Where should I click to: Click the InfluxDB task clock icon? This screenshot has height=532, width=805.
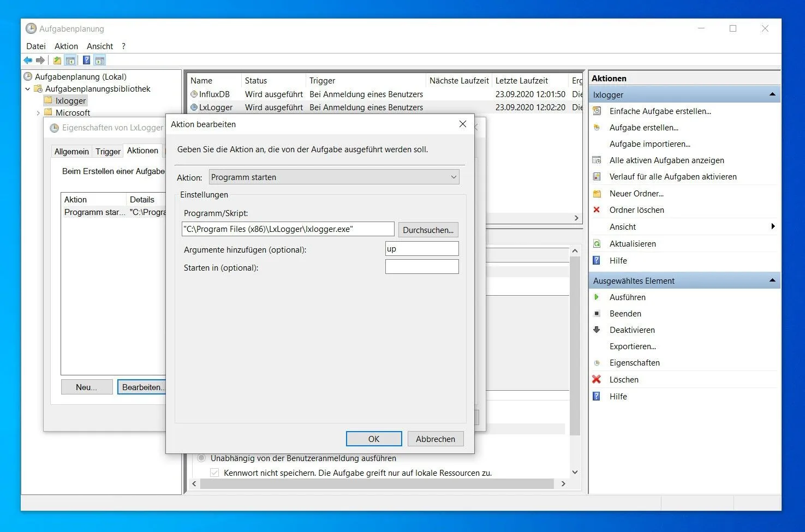click(194, 94)
